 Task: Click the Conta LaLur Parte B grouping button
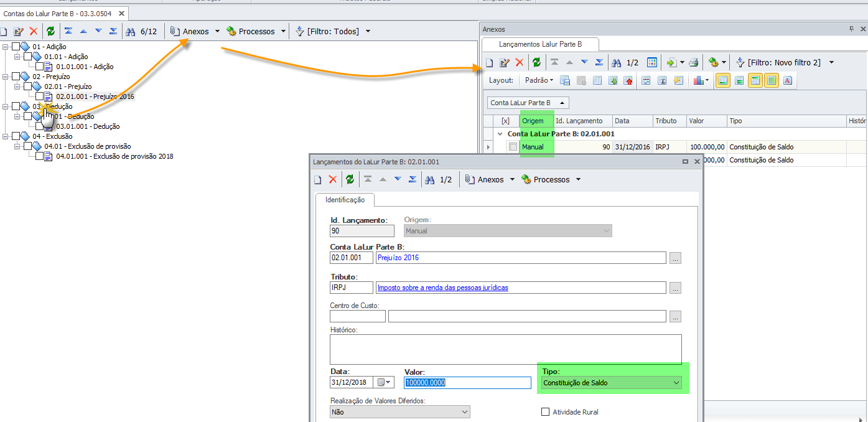coord(528,103)
